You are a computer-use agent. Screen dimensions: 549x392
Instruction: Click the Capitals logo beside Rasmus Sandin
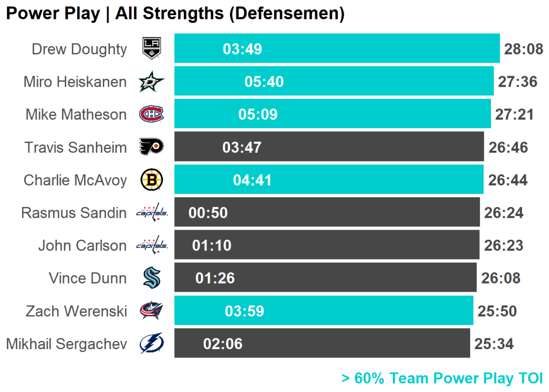coord(152,213)
